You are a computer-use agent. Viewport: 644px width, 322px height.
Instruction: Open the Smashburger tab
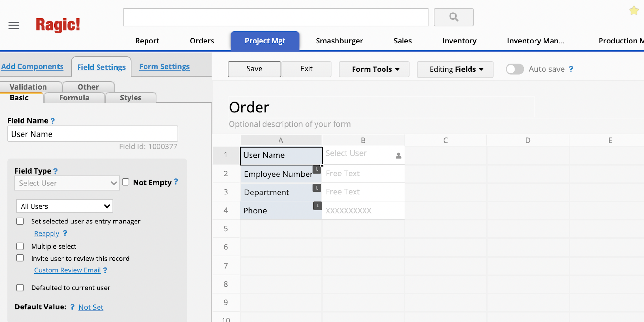(339, 41)
